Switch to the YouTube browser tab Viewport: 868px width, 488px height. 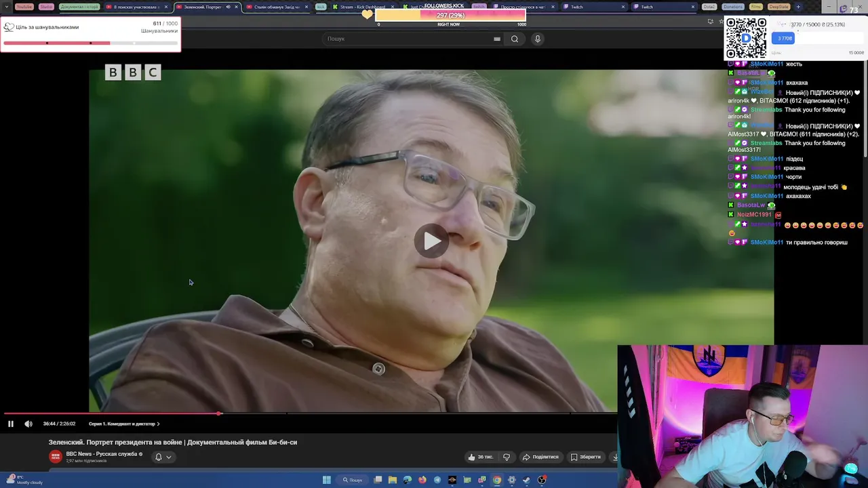point(24,7)
